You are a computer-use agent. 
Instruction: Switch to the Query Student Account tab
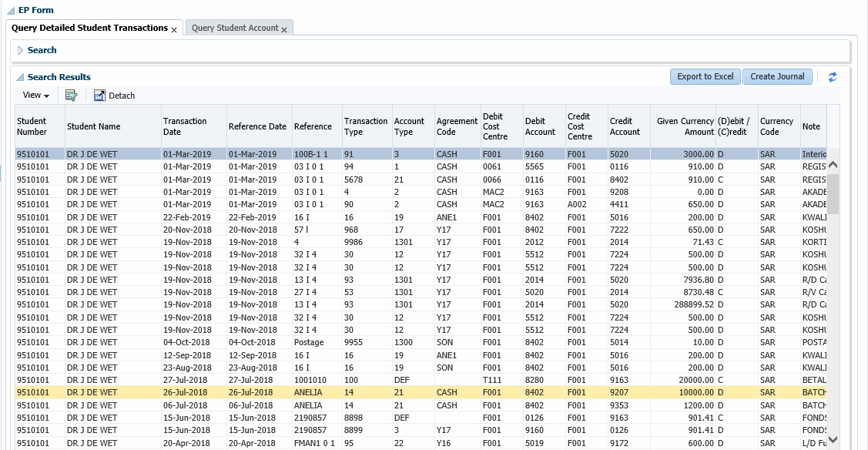coord(234,28)
